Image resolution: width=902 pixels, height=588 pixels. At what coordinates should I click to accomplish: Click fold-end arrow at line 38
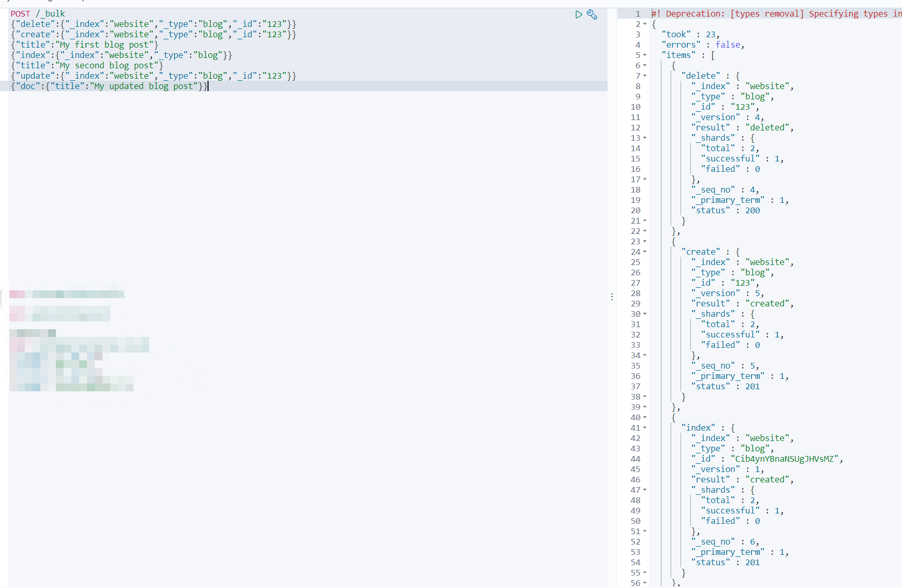(x=645, y=396)
